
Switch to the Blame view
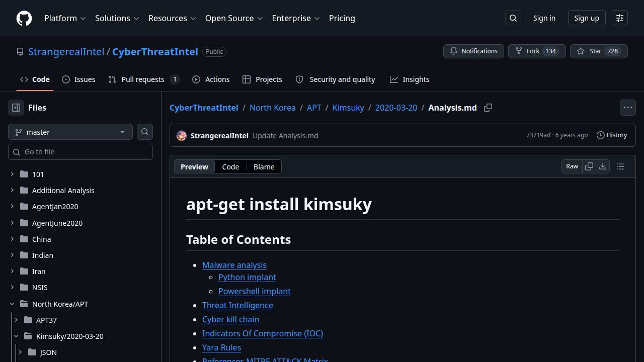coord(264,167)
